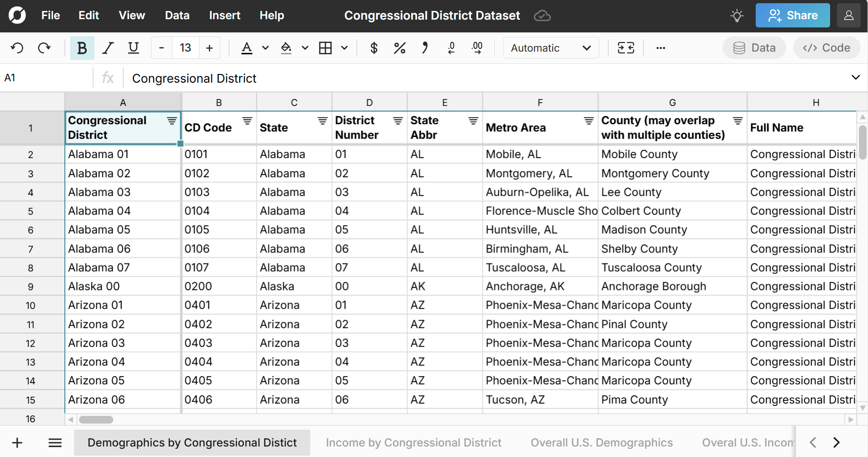Screen dimensions: 868x457
Task: Click the redo arrow icon
Action: [x=44, y=48]
